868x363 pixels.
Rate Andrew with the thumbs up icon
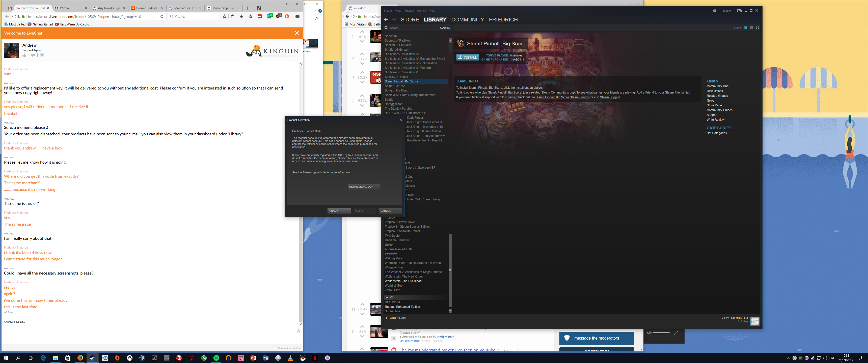pyautogui.click(x=24, y=55)
